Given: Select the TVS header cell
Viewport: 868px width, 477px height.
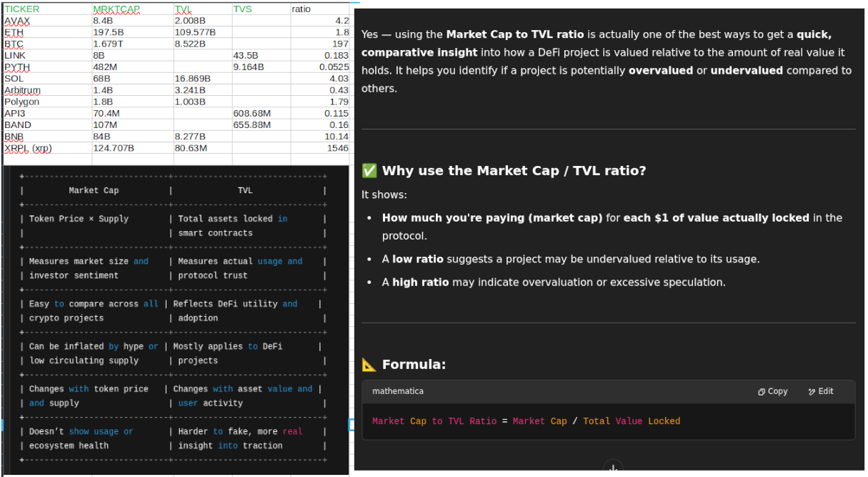Looking at the screenshot, I should 261,9.
